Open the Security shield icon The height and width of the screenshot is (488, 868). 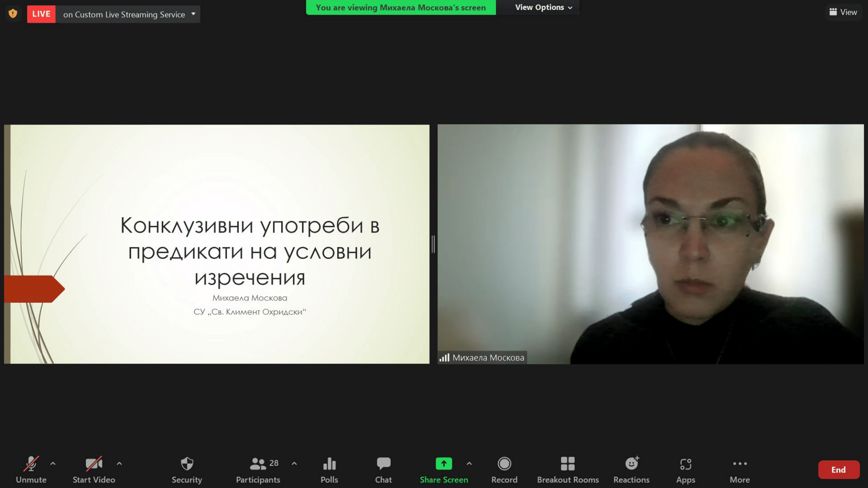187,464
